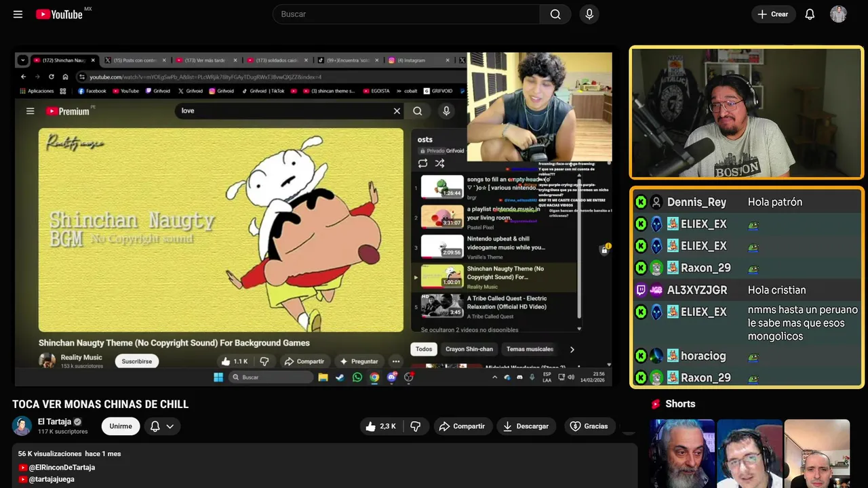In the streamed video, toggle the playlist shuffle icon
This screenshot has width=868, height=488.
439,163
